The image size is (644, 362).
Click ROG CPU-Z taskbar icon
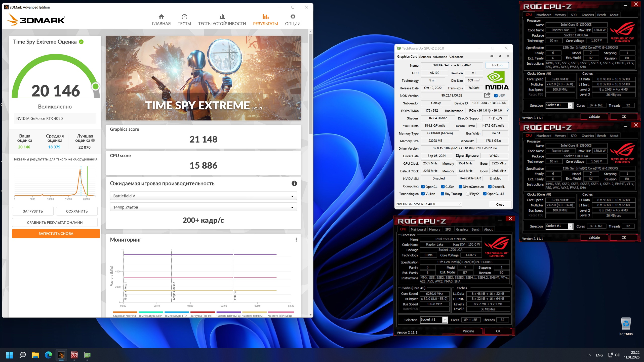click(x=74, y=355)
